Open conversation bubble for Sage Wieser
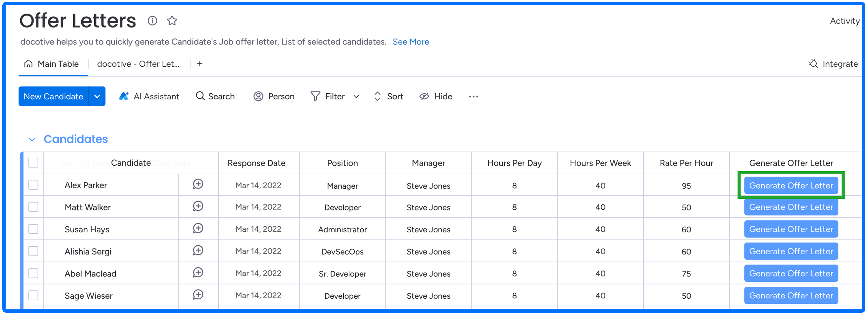The width and height of the screenshot is (868, 315). coord(198,295)
